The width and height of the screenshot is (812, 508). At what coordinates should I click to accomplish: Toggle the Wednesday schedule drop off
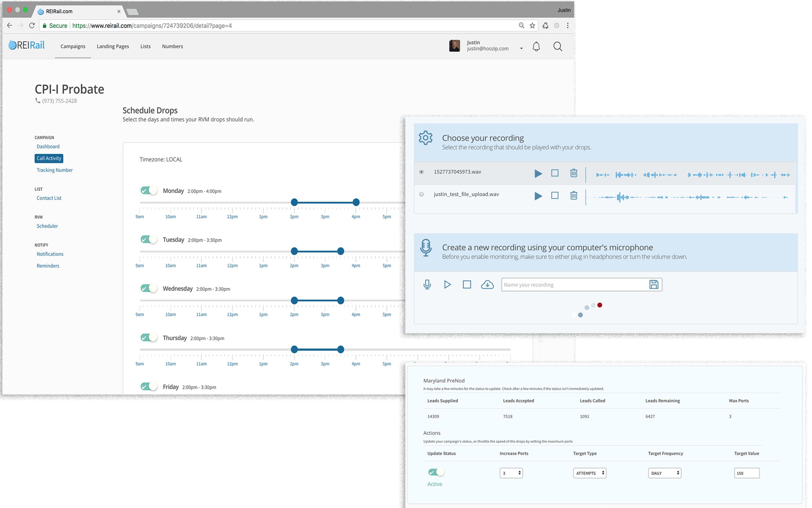pos(148,289)
